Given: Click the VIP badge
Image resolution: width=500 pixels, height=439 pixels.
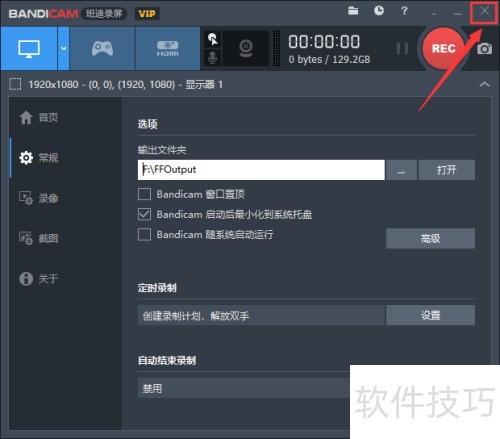Looking at the screenshot, I should [147, 14].
